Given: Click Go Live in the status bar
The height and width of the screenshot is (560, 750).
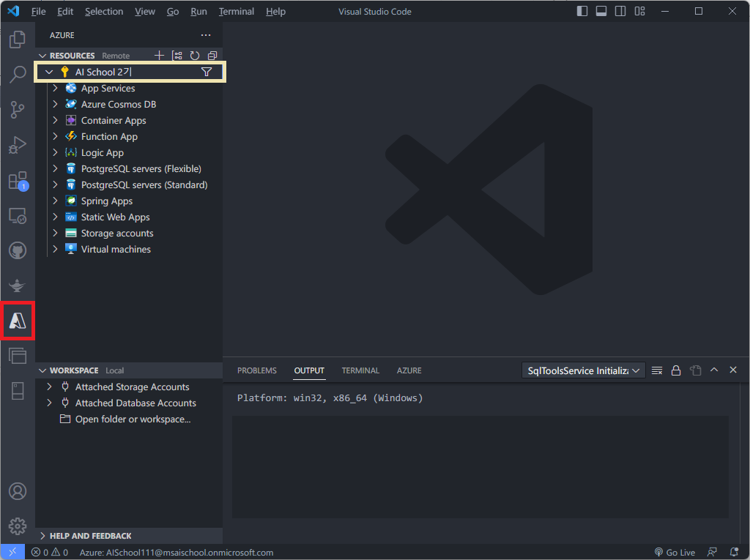Looking at the screenshot, I should pyautogui.click(x=675, y=553).
